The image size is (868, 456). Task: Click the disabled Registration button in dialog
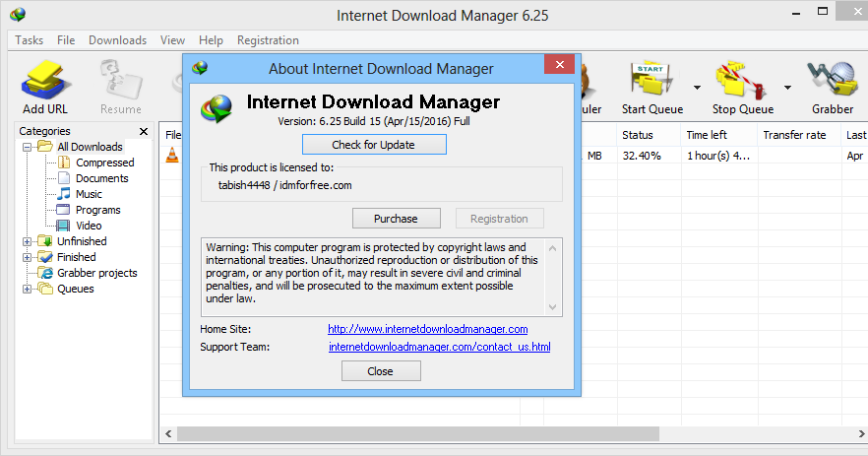499,219
